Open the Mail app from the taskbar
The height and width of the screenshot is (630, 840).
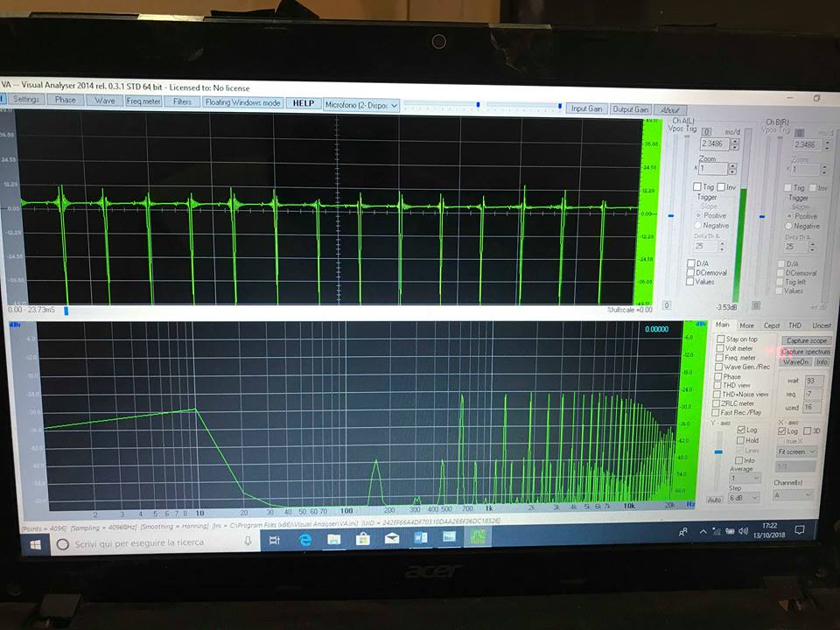(x=392, y=538)
